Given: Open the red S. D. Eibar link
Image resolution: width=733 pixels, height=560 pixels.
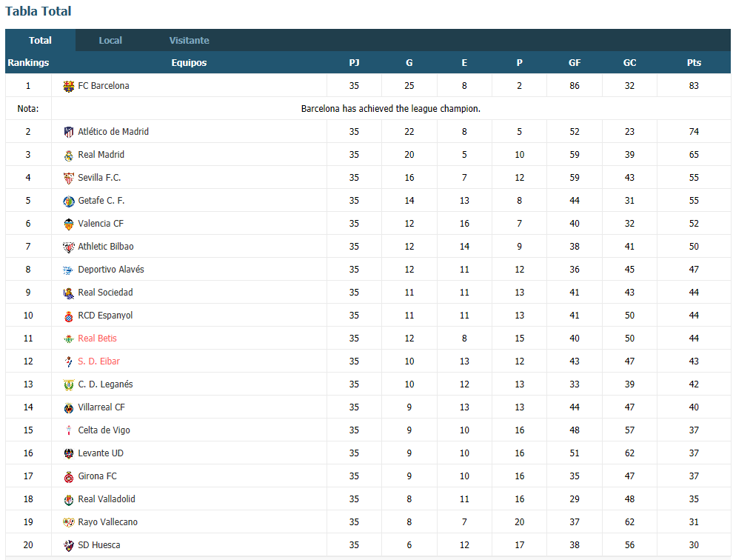Looking at the screenshot, I should pyautogui.click(x=98, y=361).
